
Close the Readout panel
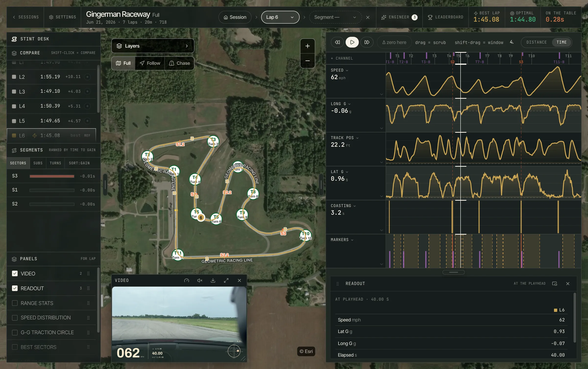(568, 284)
